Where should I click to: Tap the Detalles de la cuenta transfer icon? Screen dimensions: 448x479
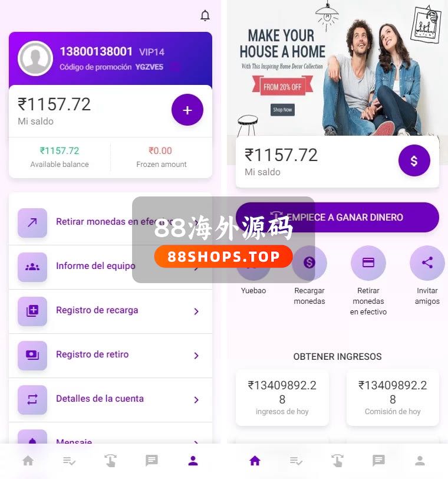pos(32,399)
